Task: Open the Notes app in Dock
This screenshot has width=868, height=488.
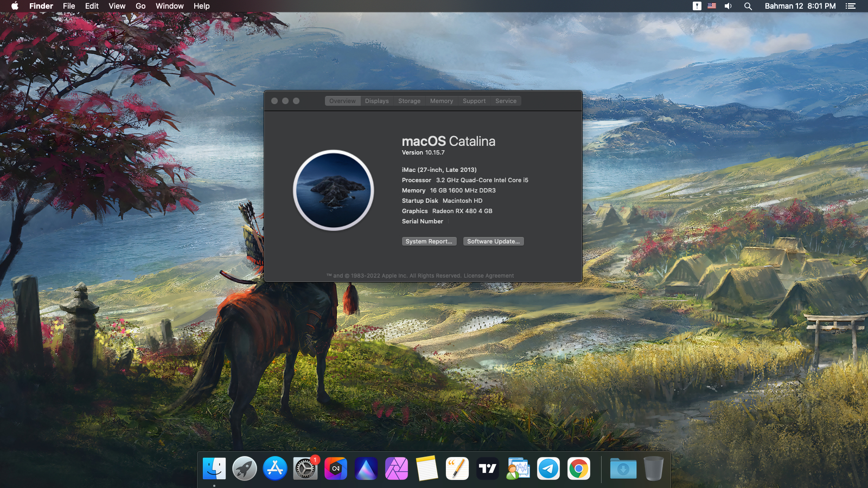Action: click(x=427, y=468)
